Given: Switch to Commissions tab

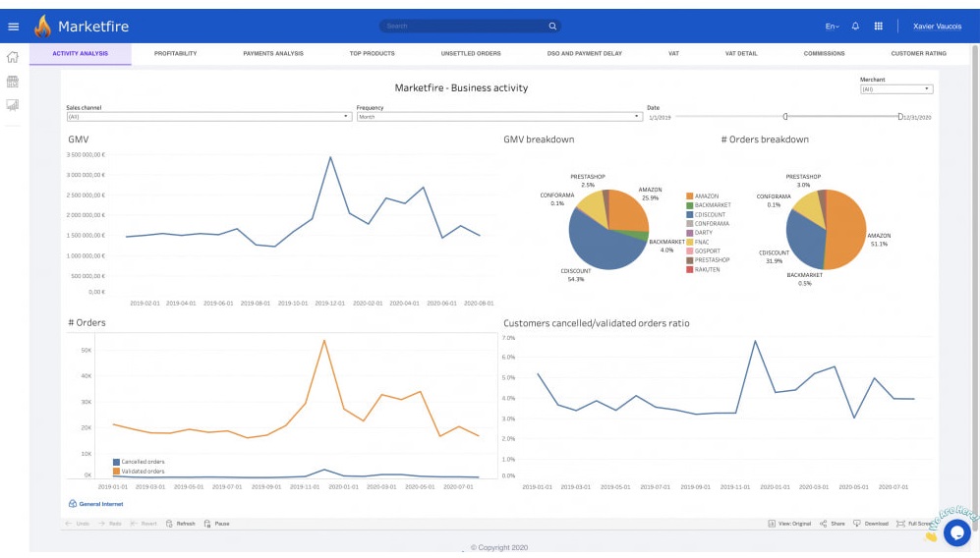Looking at the screenshot, I should pyautogui.click(x=824, y=54).
